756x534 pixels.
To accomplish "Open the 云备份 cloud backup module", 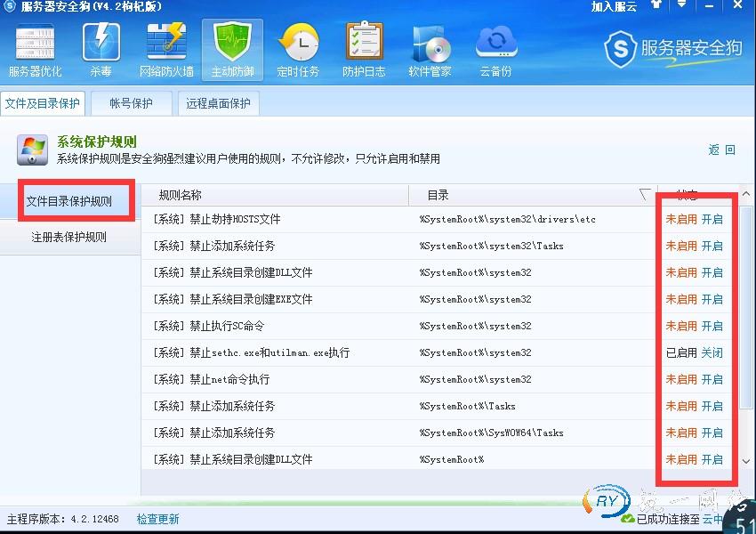I will click(495, 50).
